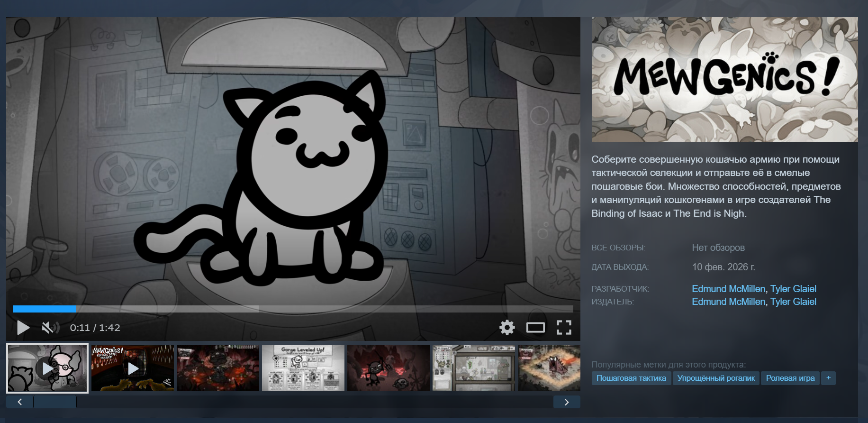The image size is (868, 423).
Task: Open the dark red battle screenshot thumbnail
Action: [218, 368]
